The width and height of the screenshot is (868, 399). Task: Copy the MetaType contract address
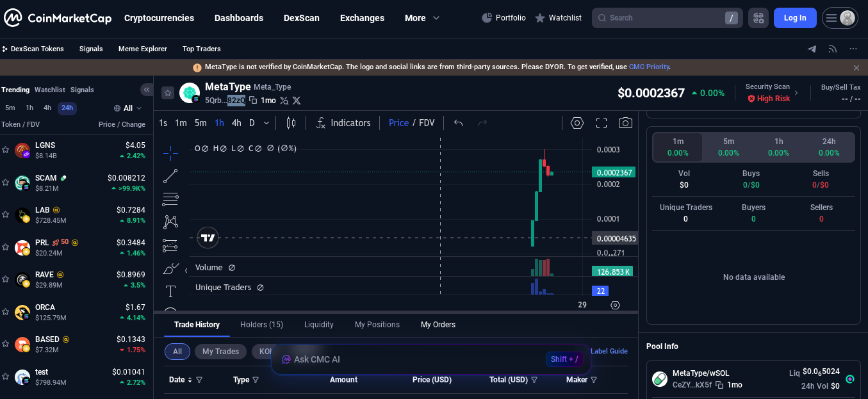[x=253, y=101]
